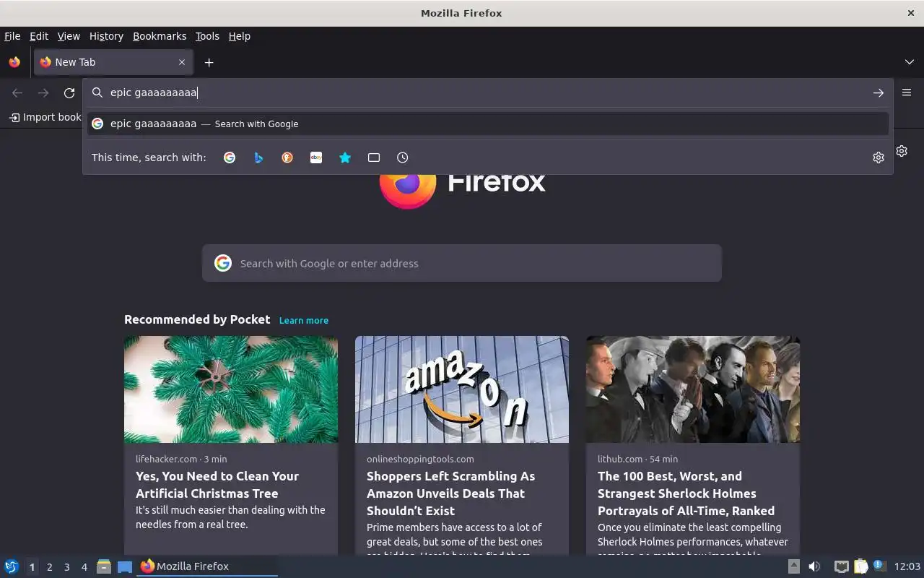Search this time with DuckDuckGo

pos(287,158)
